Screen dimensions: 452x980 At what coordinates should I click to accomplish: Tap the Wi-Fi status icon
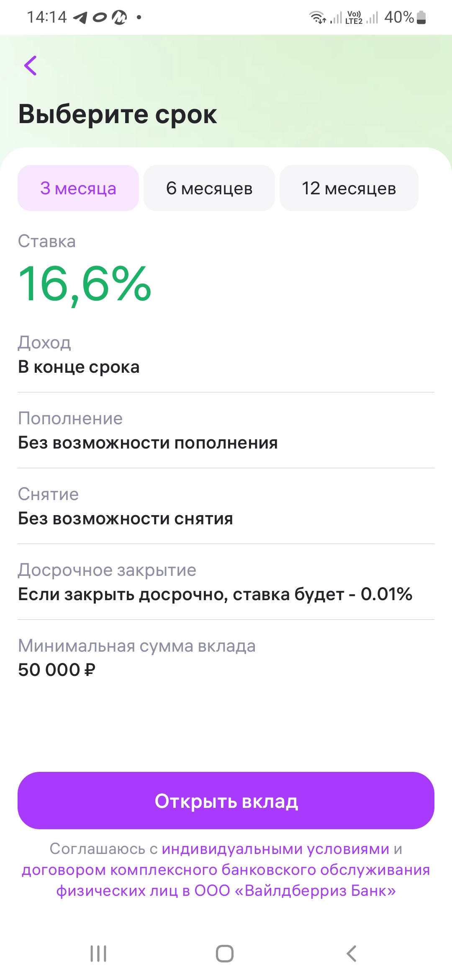317,18
